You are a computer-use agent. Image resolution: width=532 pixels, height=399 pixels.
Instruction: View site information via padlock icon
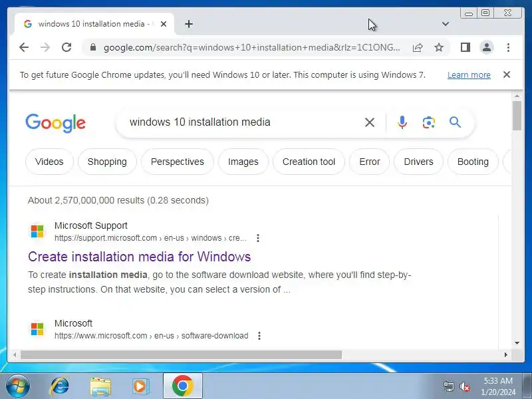93,47
